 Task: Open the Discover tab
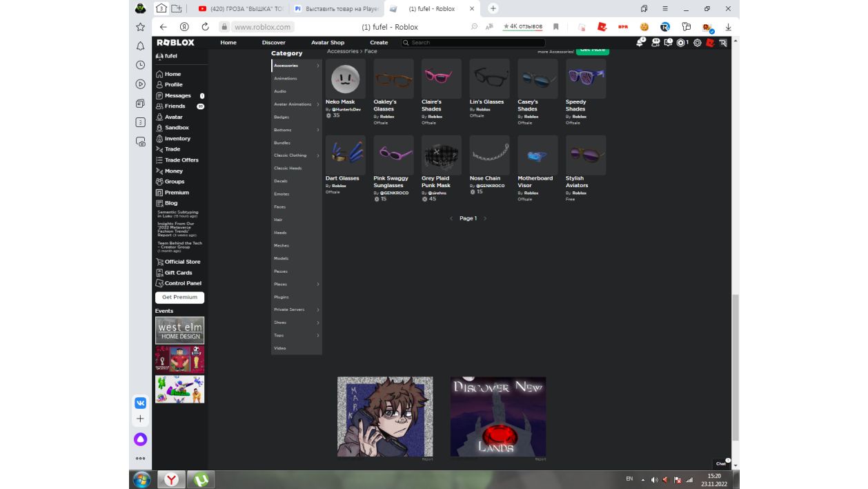coord(274,43)
